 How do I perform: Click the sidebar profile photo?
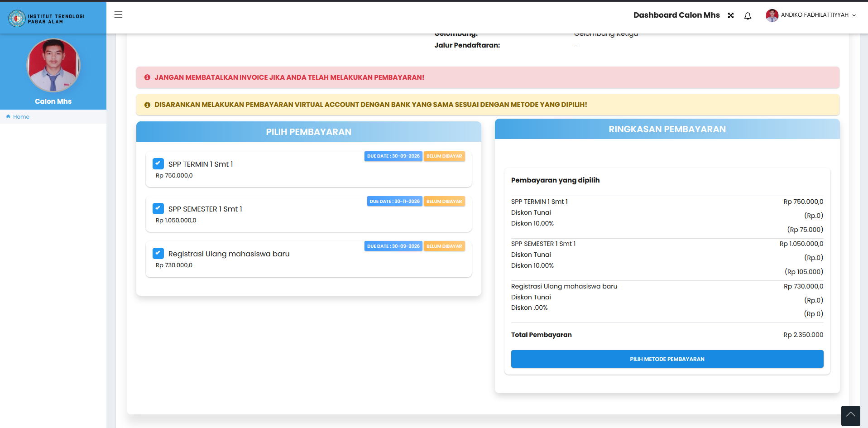[x=53, y=65]
